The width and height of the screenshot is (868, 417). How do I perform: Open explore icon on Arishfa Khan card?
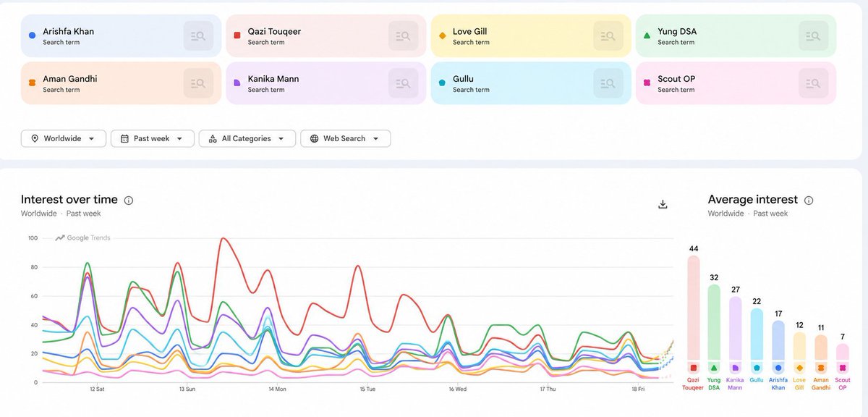pyautogui.click(x=198, y=35)
